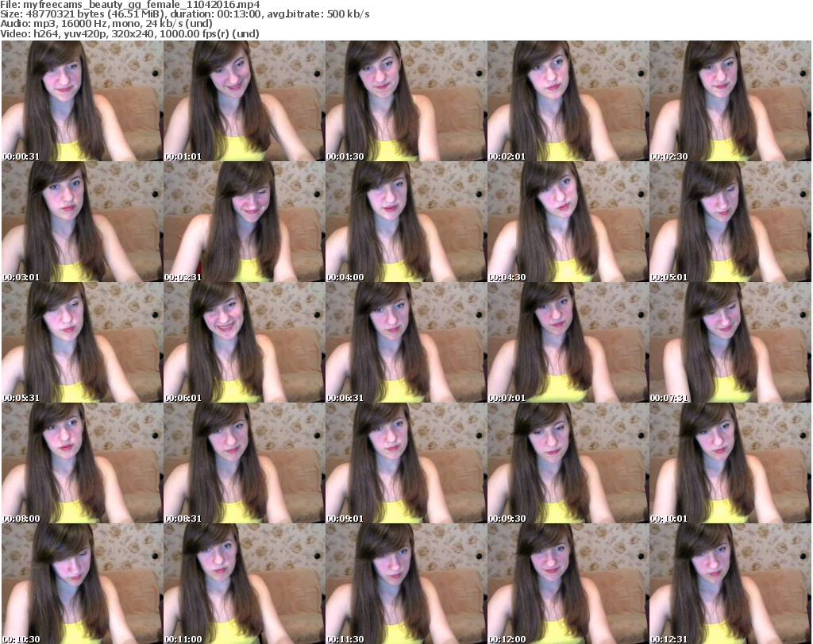View the last thumbnail stamped 00:12:31
The height and width of the screenshot is (644, 813).
pos(730,584)
